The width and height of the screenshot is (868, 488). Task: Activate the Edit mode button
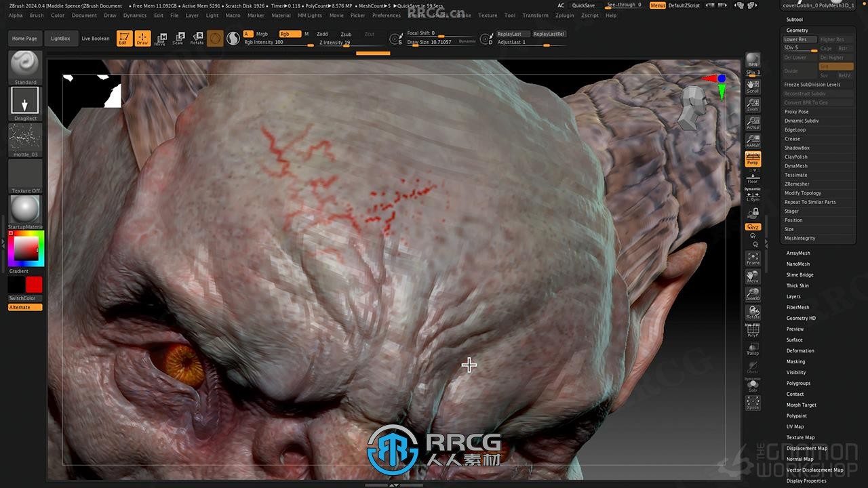pyautogui.click(x=124, y=39)
